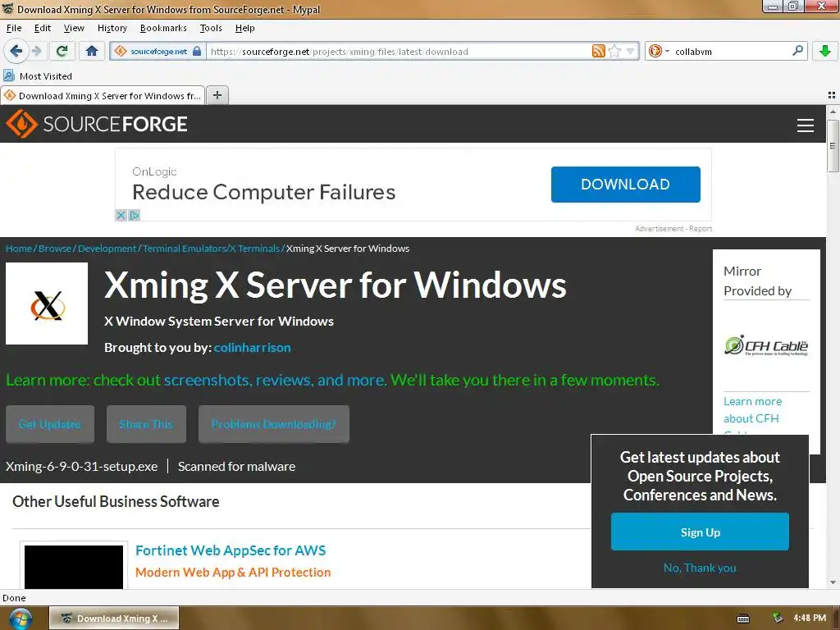Click the AdChoices triangle icon

[135, 216]
